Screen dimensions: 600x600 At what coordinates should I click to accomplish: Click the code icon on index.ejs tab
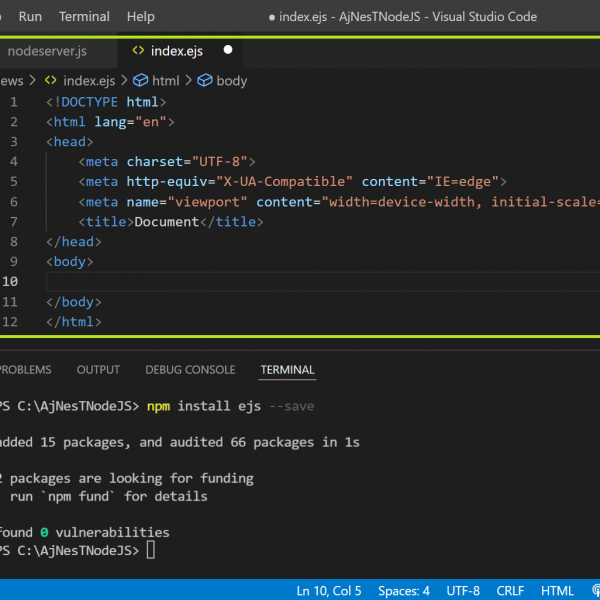[x=137, y=51]
